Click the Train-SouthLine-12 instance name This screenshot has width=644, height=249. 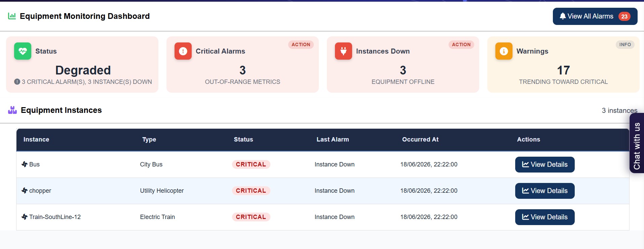click(55, 217)
